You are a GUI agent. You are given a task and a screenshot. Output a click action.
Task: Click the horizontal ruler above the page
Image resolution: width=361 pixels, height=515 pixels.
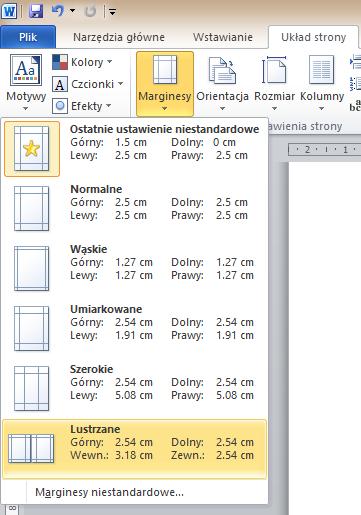click(324, 149)
